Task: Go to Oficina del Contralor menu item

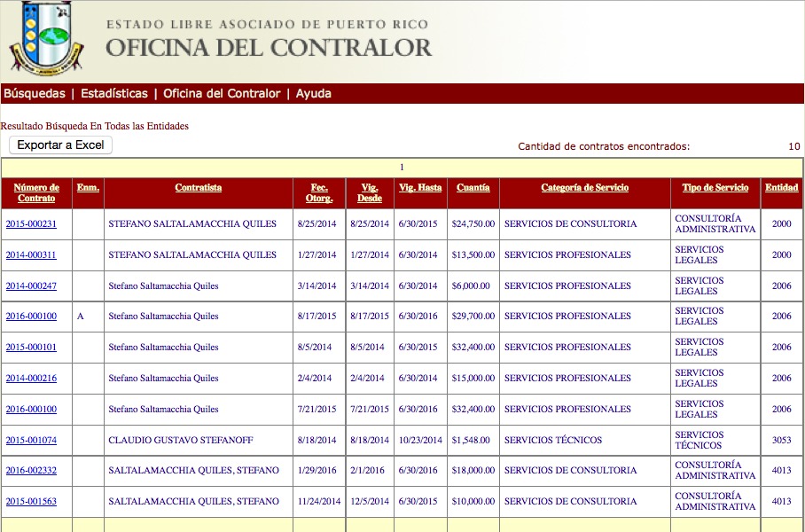Action: [x=222, y=93]
